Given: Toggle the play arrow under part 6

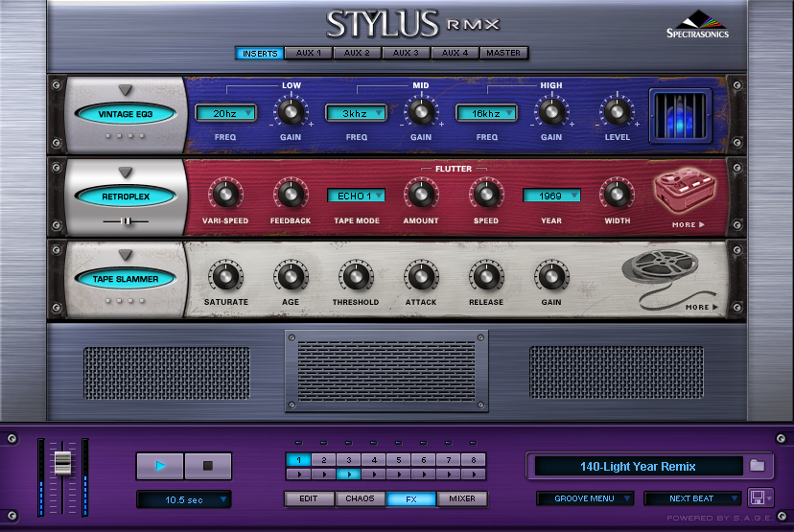Looking at the screenshot, I should click(x=424, y=474).
